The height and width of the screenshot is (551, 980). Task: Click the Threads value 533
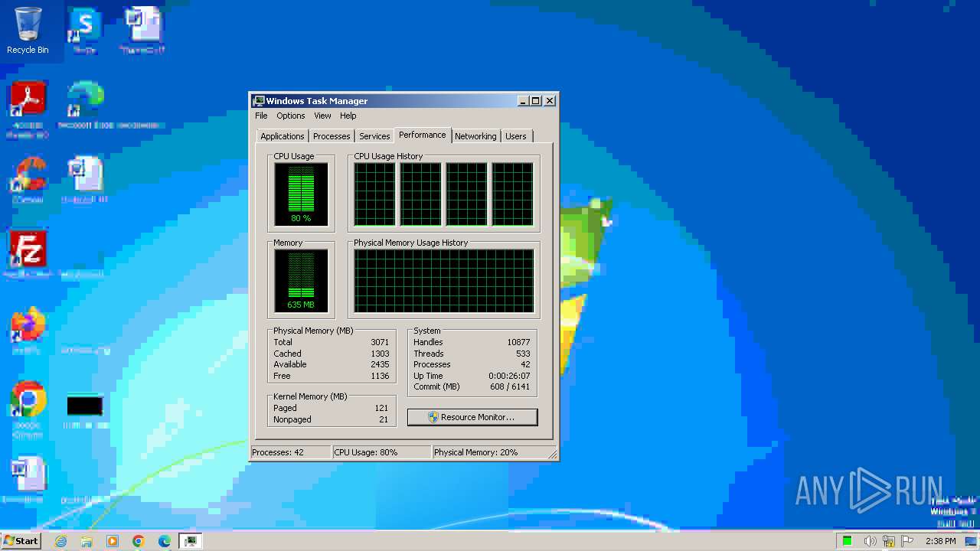pos(523,354)
